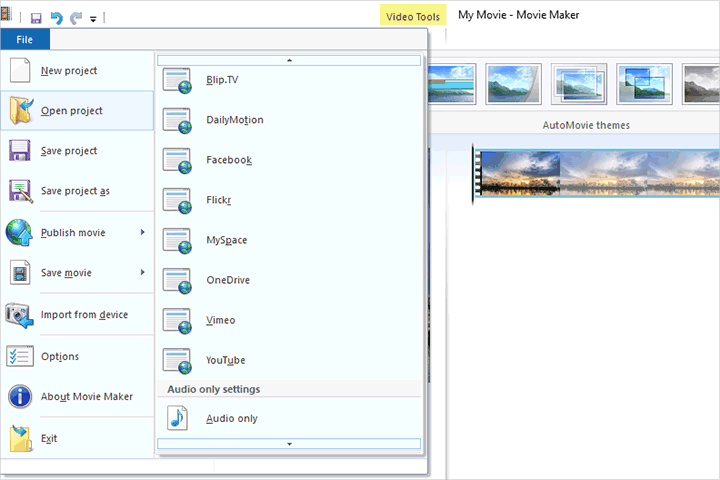
Task: Click the Save project as icon
Action: 21,191
